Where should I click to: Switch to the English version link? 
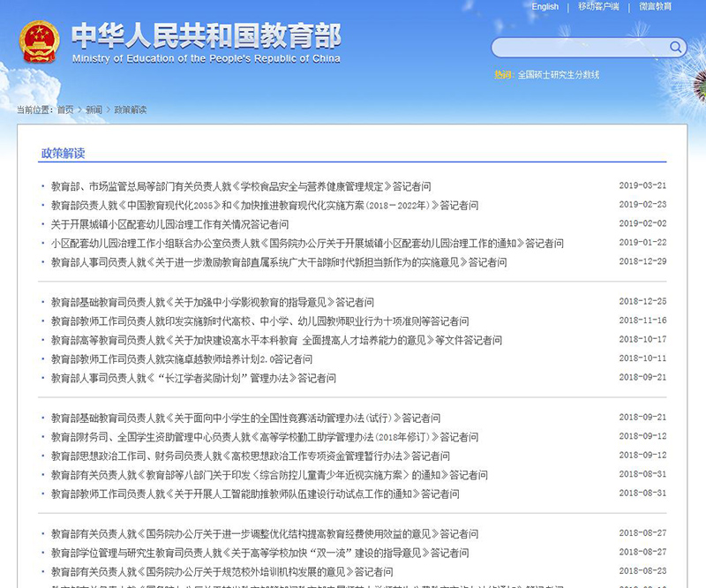click(x=545, y=7)
